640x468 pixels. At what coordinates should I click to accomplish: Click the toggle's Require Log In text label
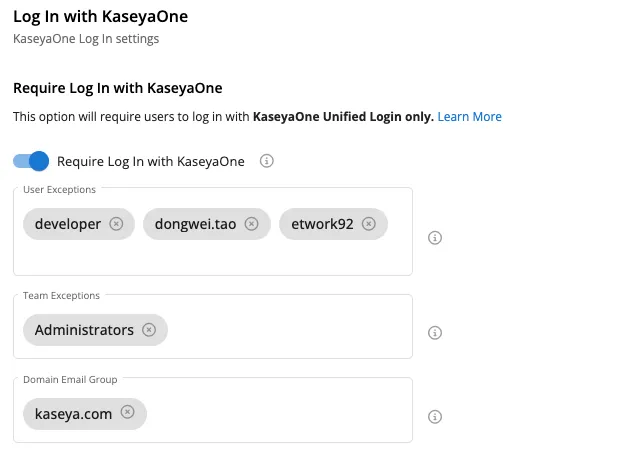[151, 161]
